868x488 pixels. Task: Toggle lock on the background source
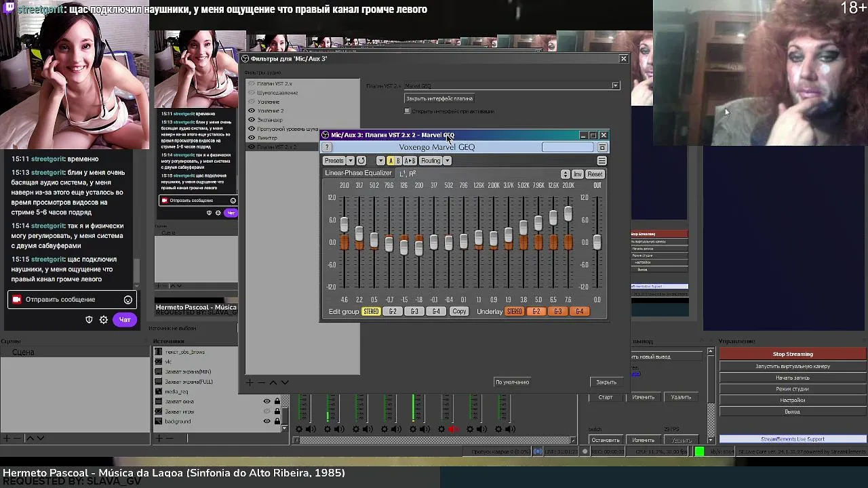pyautogui.click(x=277, y=421)
